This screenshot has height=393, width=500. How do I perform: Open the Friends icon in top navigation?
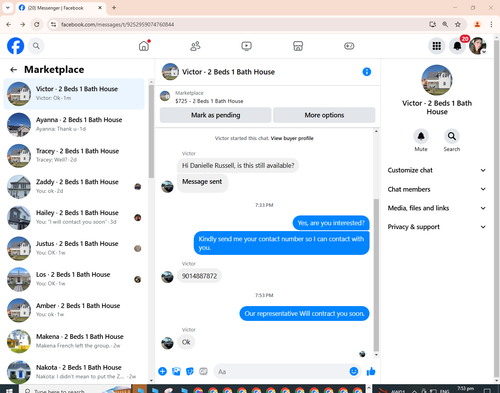[x=195, y=46]
